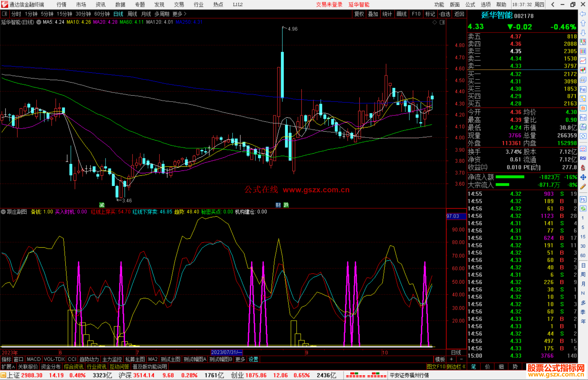Click the F10 sidebar icon
This screenshot has width=588, height=380.
[583, 89]
